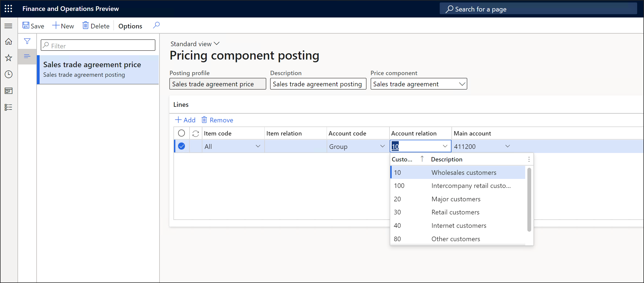This screenshot has height=283, width=644.
Task: Select 40 Internet customers
Action: 458,226
